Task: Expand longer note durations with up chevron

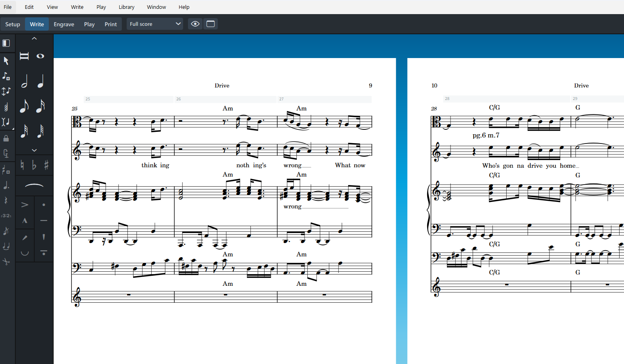Action: pyautogui.click(x=34, y=38)
